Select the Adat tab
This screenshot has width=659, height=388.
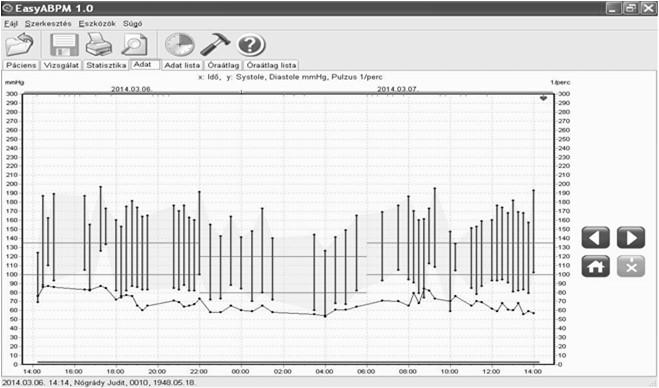[x=145, y=64]
